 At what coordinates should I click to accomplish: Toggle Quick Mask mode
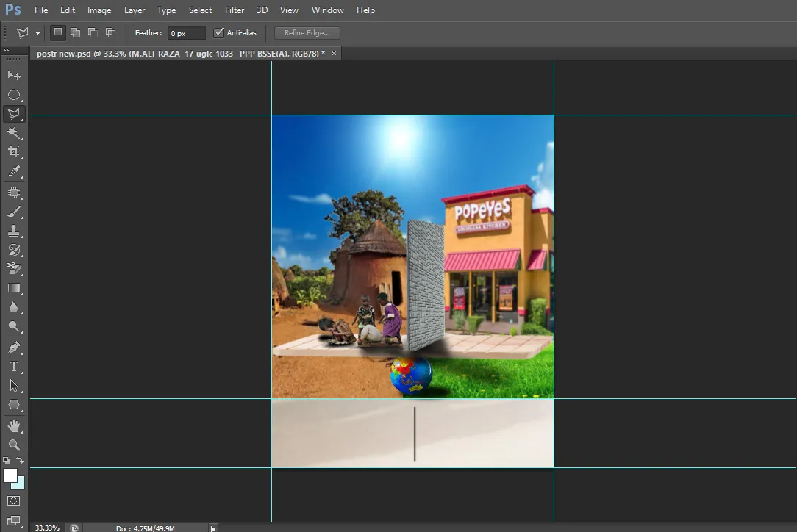click(14, 501)
